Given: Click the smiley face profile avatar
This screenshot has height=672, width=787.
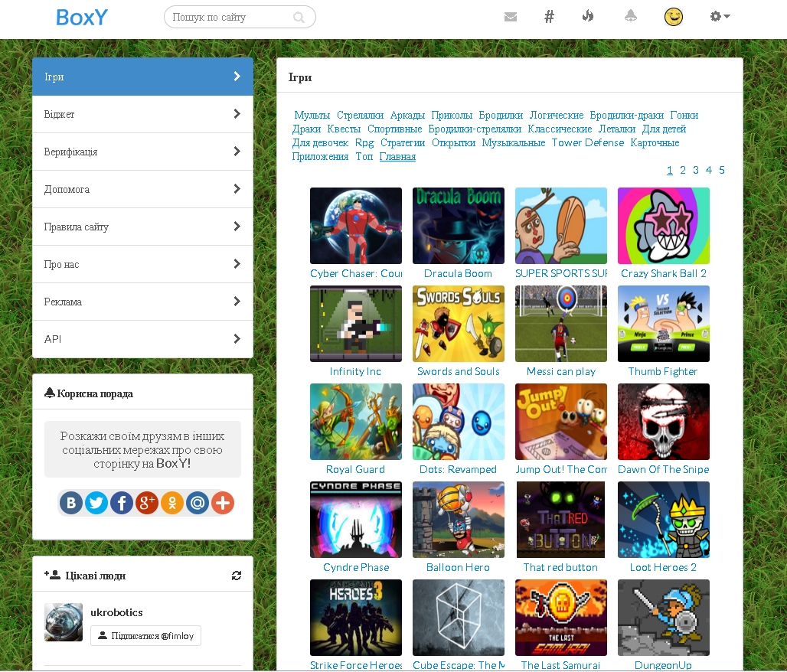Looking at the screenshot, I should [x=674, y=17].
